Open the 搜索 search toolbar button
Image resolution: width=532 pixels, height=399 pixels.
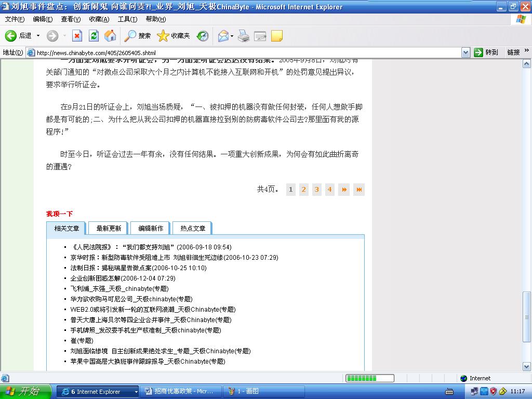pos(138,36)
